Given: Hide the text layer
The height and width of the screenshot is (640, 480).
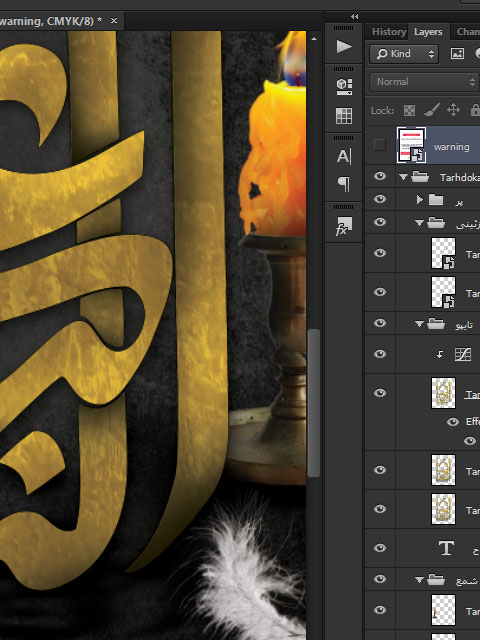Looking at the screenshot, I should (380, 548).
